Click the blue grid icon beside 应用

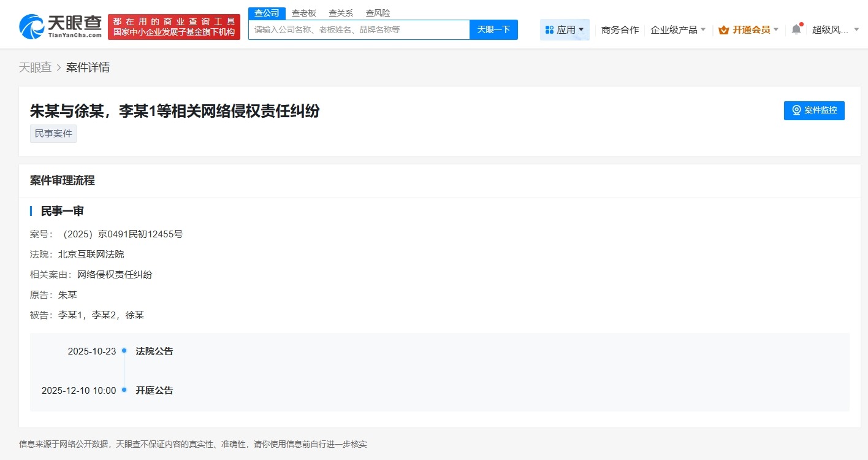[x=550, y=29]
